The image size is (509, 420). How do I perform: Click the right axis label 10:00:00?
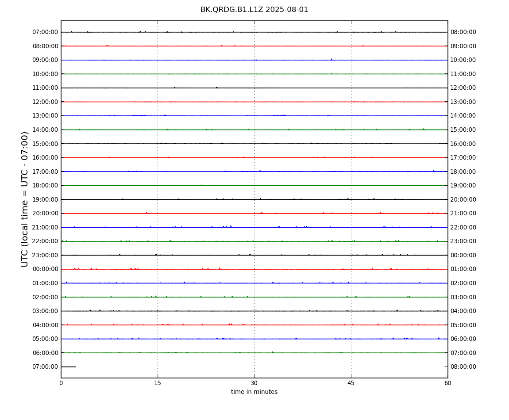point(463,60)
